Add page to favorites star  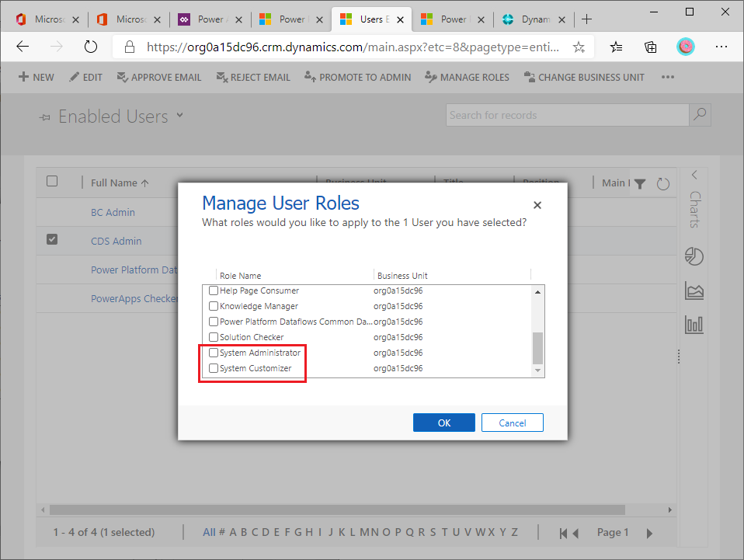click(x=579, y=47)
